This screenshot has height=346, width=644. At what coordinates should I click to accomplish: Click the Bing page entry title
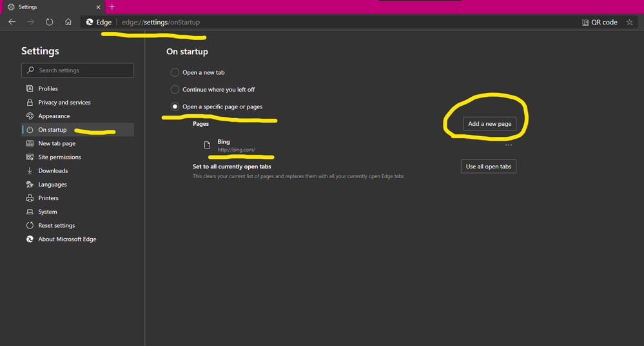(224, 141)
